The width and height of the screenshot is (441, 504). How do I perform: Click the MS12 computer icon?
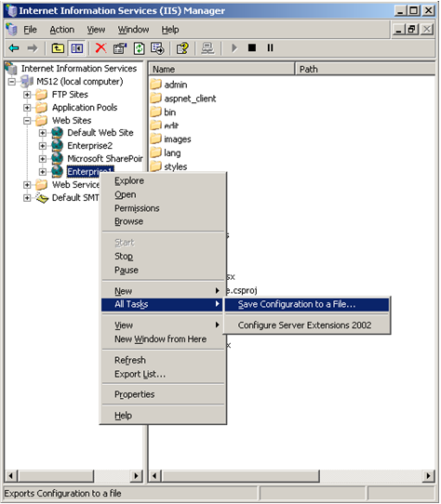click(x=27, y=81)
